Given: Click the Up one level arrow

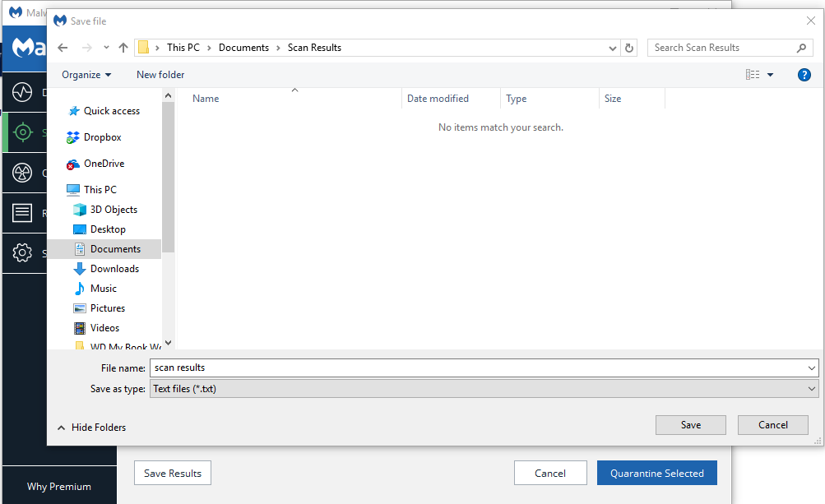Looking at the screenshot, I should (123, 48).
